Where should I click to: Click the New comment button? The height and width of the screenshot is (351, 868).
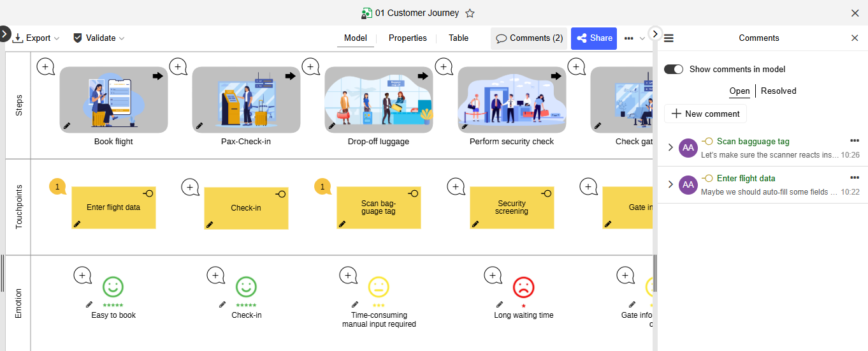[705, 114]
